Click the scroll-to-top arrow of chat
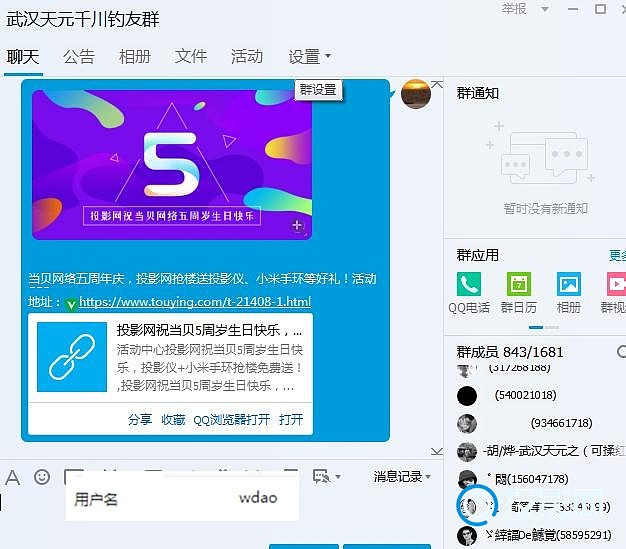 (437, 84)
